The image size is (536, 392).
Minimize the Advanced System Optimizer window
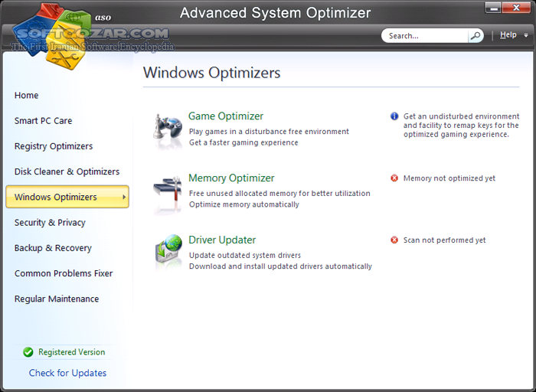[x=493, y=8]
